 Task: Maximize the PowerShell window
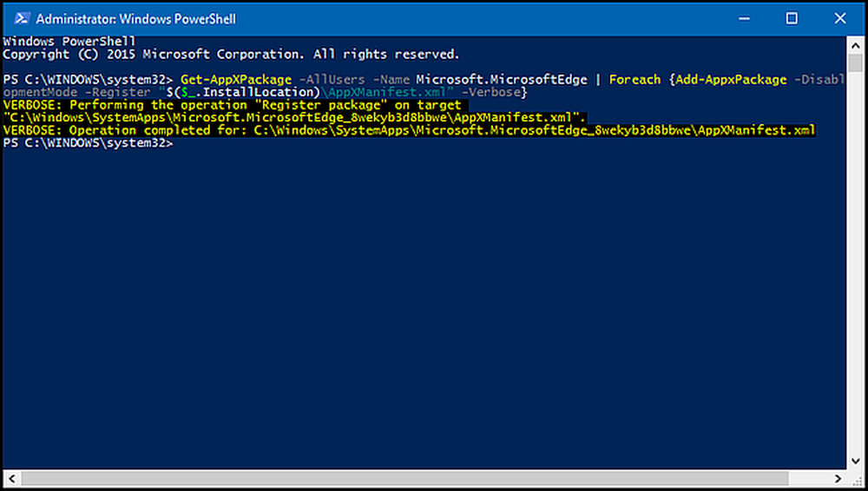pyautogui.click(x=792, y=18)
